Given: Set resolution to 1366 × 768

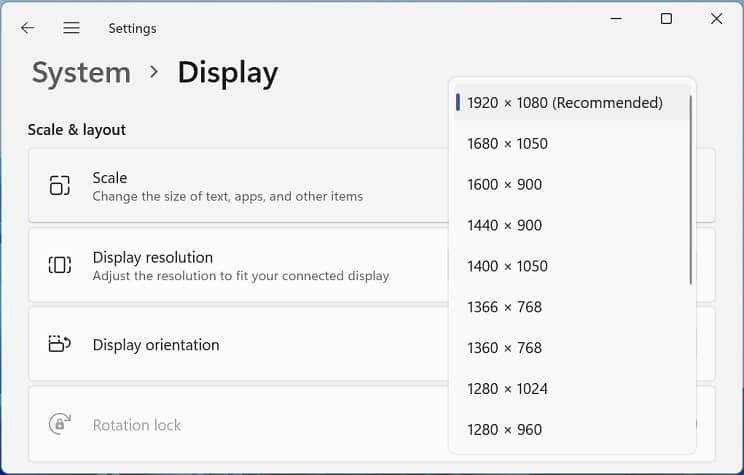Looking at the screenshot, I should [572, 307].
